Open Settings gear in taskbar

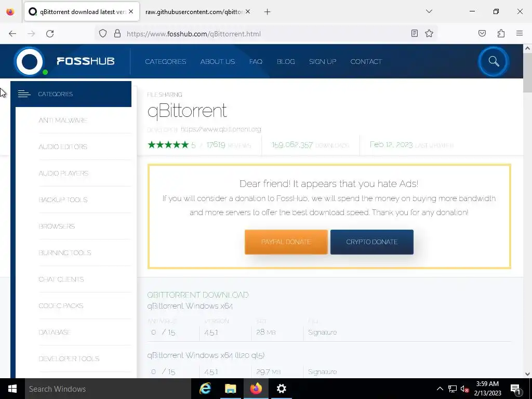tap(281, 389)
